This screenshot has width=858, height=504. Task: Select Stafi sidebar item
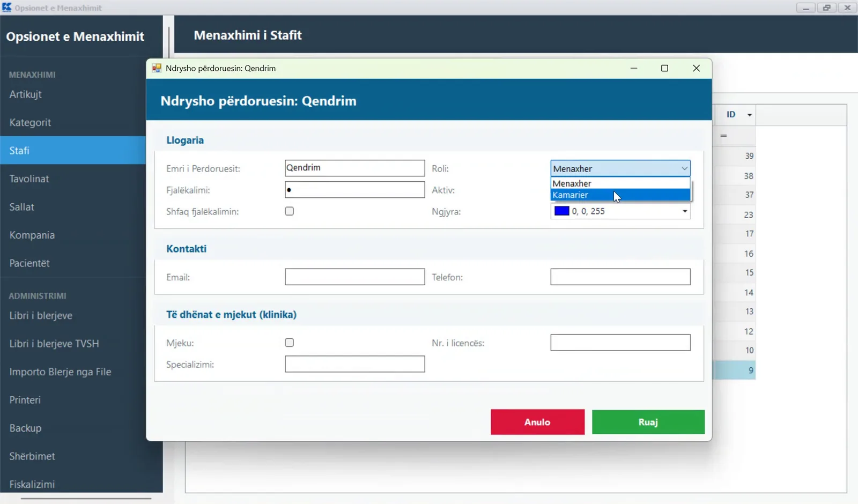[x=73, y=151]
